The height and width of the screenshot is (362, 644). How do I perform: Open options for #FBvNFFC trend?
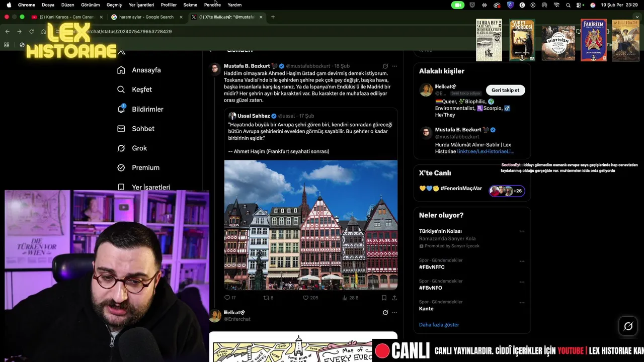(x=522, y=261)
